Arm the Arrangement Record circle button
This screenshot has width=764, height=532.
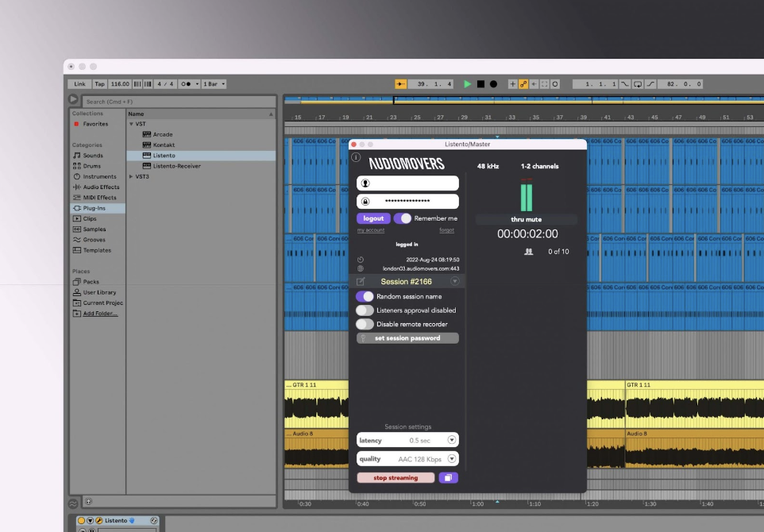tap(493, 84)
